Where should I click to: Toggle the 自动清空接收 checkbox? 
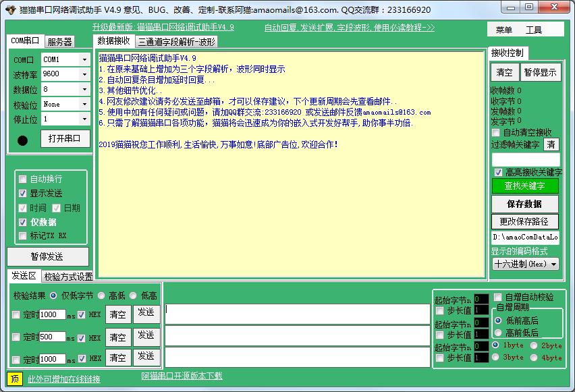pyautogui.click(x=496, y=132)
